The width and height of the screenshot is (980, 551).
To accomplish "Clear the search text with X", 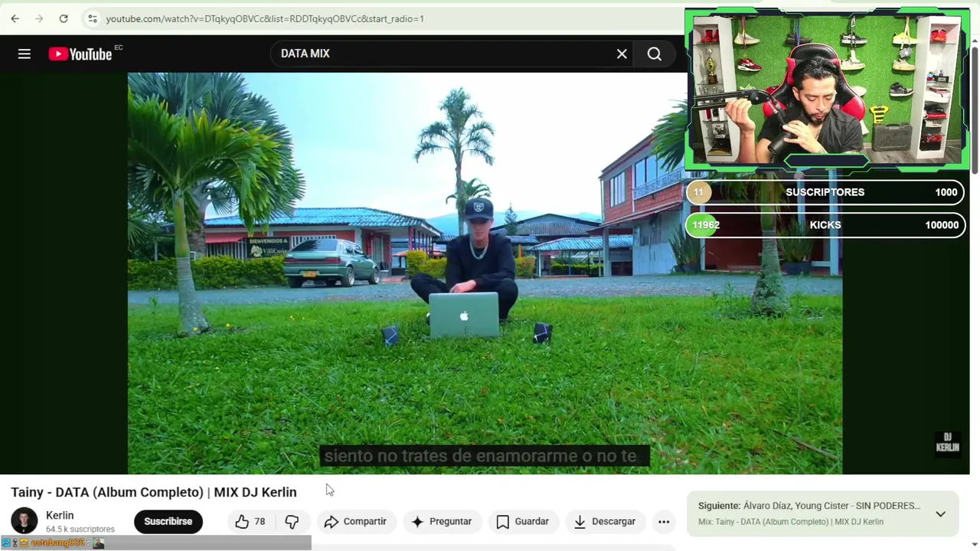I will click(622, 54).
